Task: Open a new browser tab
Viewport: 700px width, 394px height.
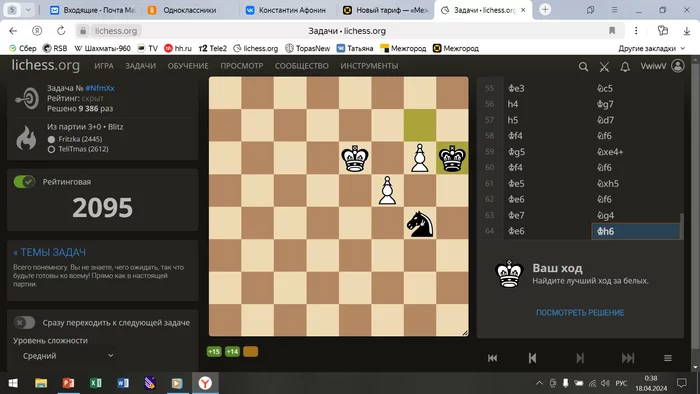Action: [545, 9]
